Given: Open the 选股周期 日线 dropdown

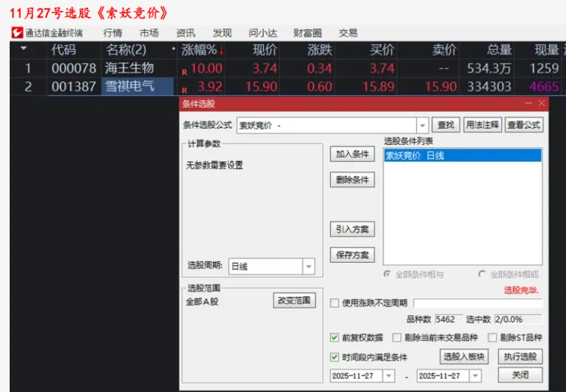Looking at the screenshot, I should coord(309,266).
